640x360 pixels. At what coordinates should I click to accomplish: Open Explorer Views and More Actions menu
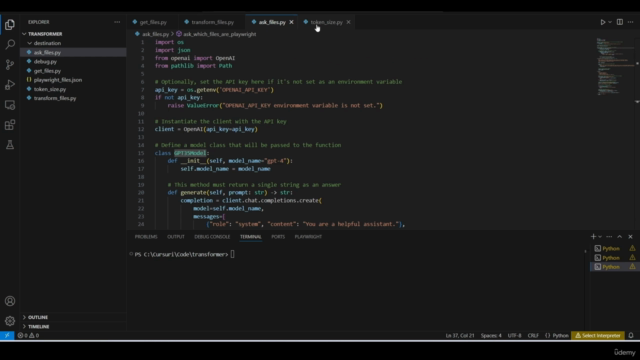[117, 22]
